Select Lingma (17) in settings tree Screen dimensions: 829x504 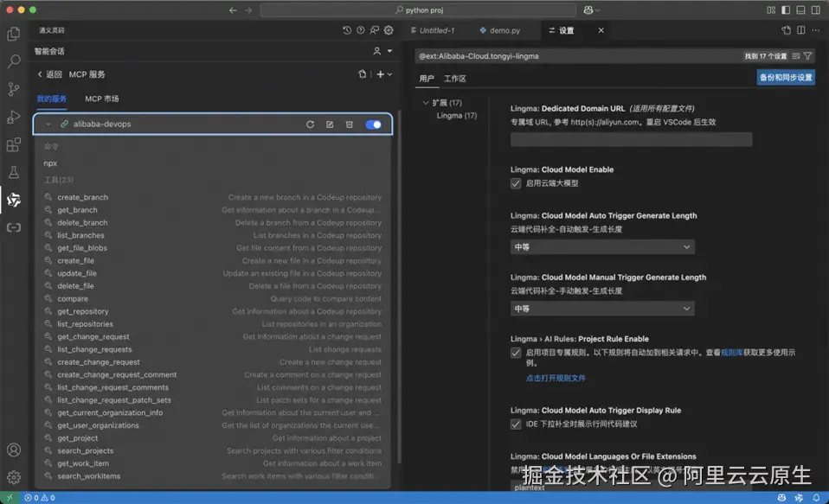[x=457, y=116]
